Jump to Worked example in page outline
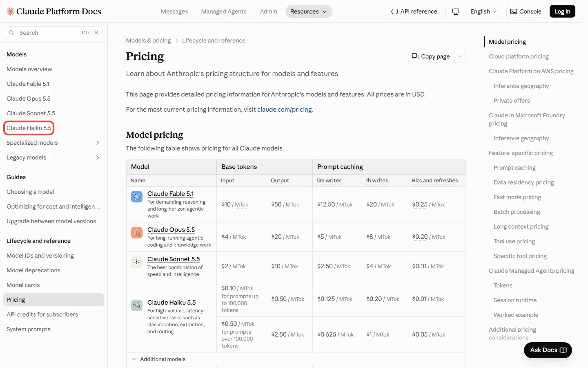 [x=516, y=315]
